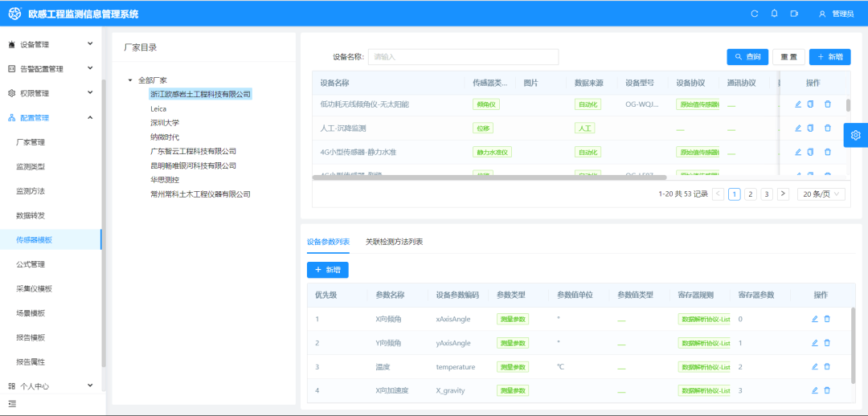Edit the 人工-沉降监测 device row
This screenshot has height=416, width=868.
coord(798,128)
